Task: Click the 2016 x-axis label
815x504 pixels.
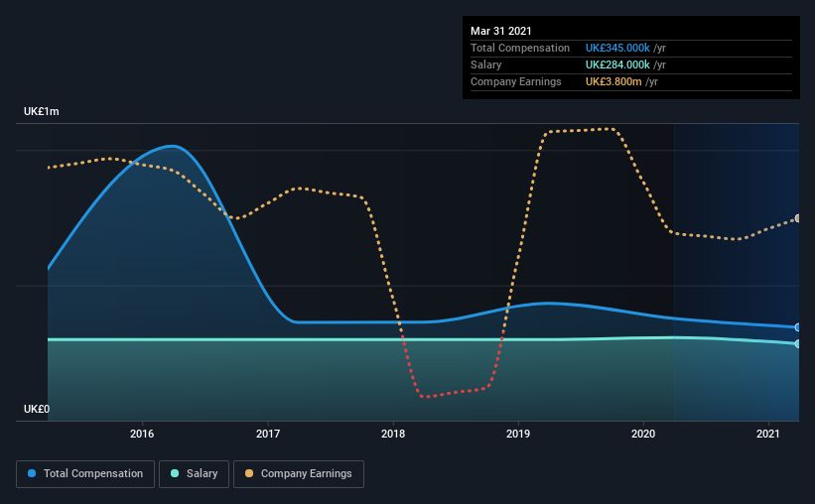Action: pos(142,434)
